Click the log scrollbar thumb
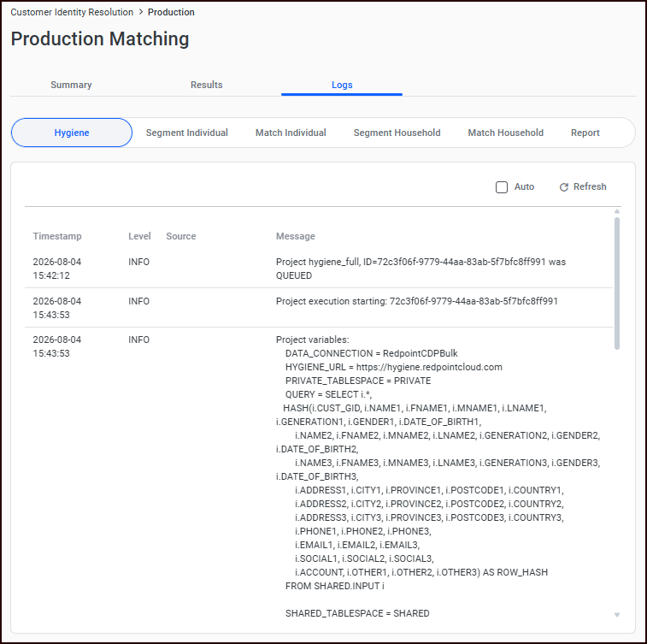The height and width of the screenshot is (644, 647). coord(617,283)
